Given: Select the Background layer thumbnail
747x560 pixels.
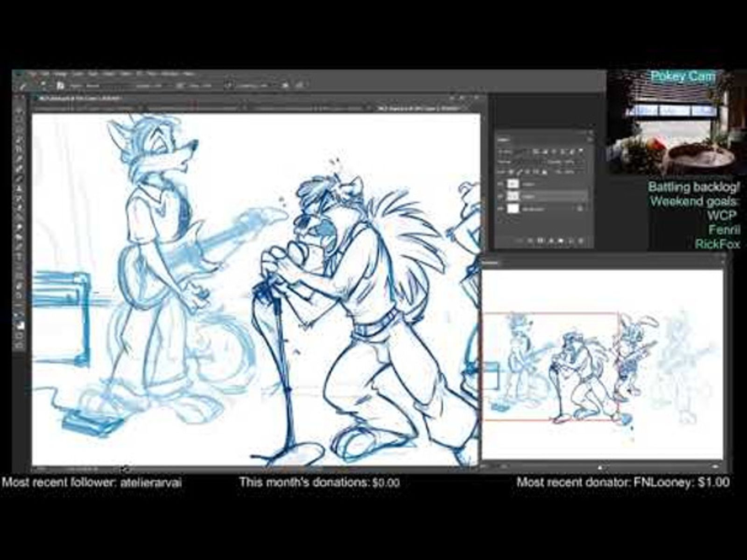Looking at the screenshot, I should [x=514, y=209].
